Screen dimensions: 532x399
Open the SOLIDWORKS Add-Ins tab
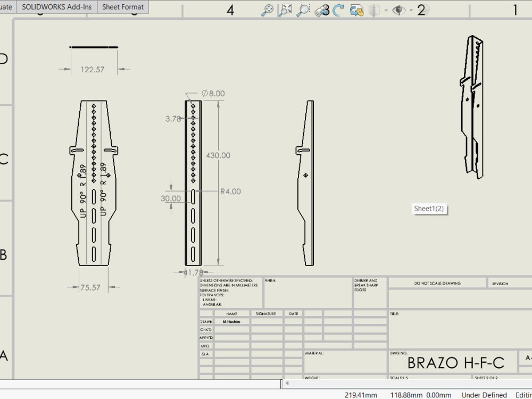coord(56,7)
